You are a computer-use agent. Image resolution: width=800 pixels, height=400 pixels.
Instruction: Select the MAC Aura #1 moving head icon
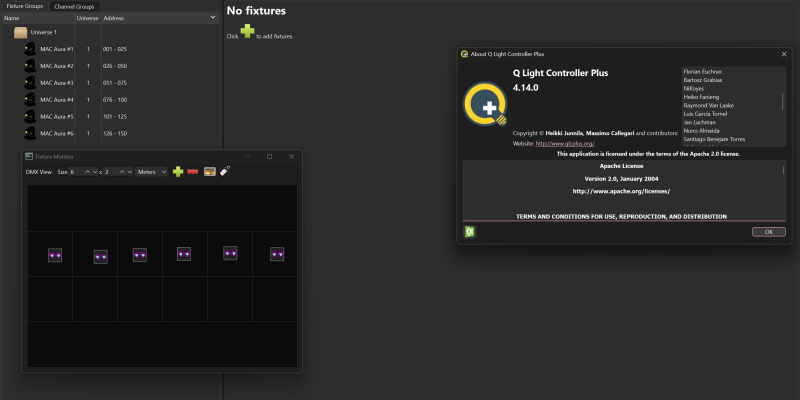coord(30,49)
